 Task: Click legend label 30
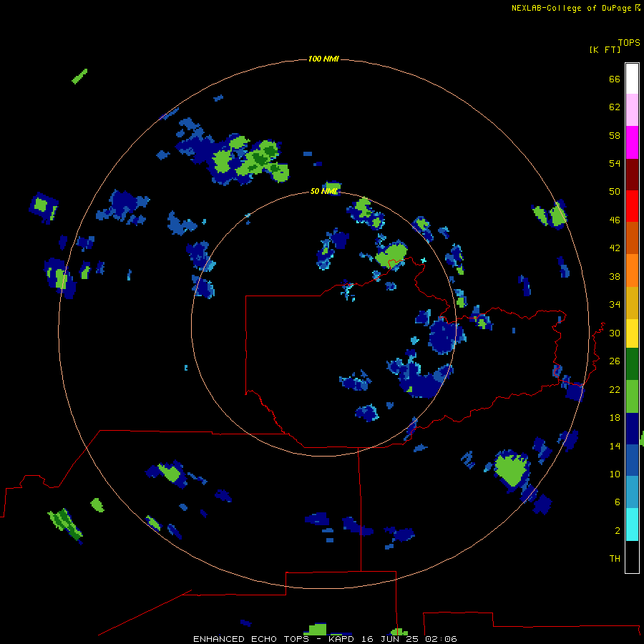(x=615, y=333)
